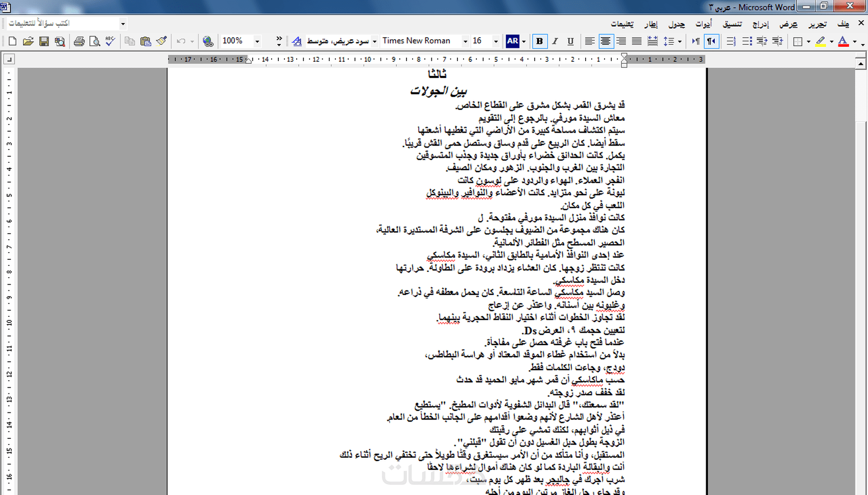This screenshot has height=495, width=868.
Task: Click the AR language indicator button
Action: click(x=513, y=41)
